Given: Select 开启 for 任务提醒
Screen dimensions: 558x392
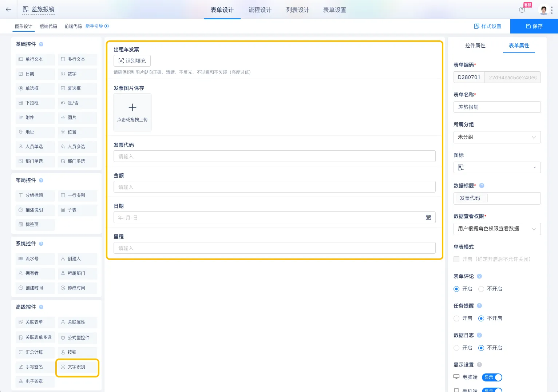Looking at the screenshot, I should [456, 318].
